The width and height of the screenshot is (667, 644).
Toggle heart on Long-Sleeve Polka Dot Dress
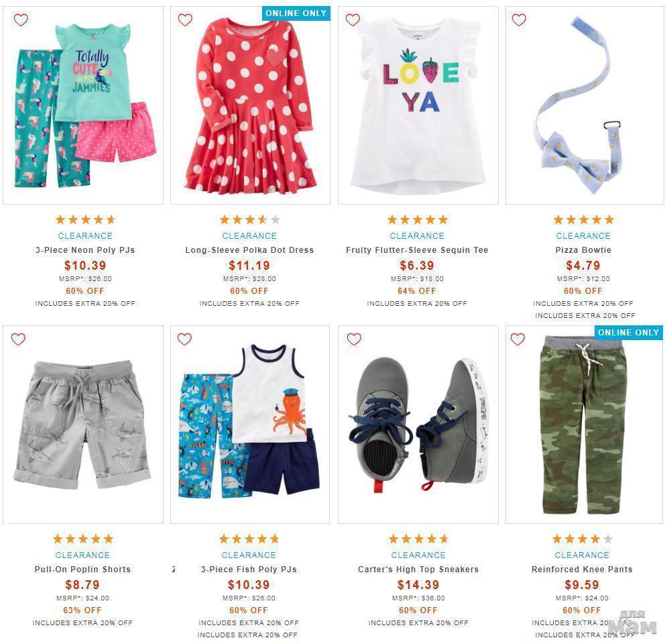185,20
